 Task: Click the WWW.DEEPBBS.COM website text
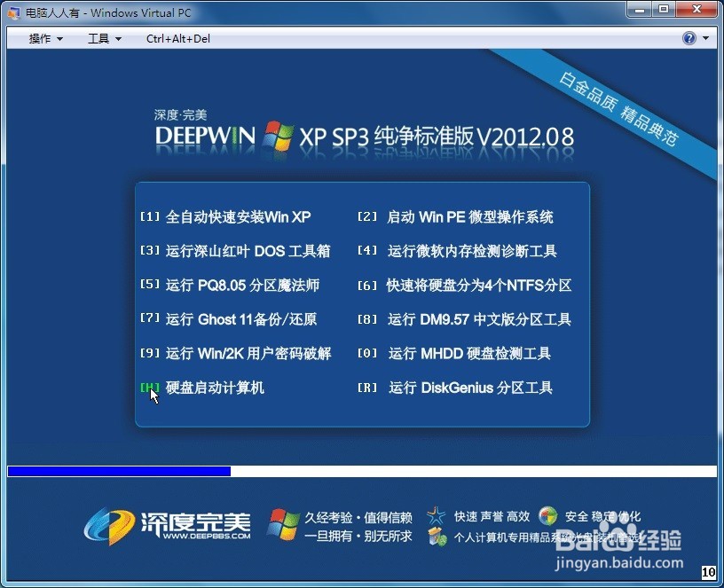(x=207, y=537)
